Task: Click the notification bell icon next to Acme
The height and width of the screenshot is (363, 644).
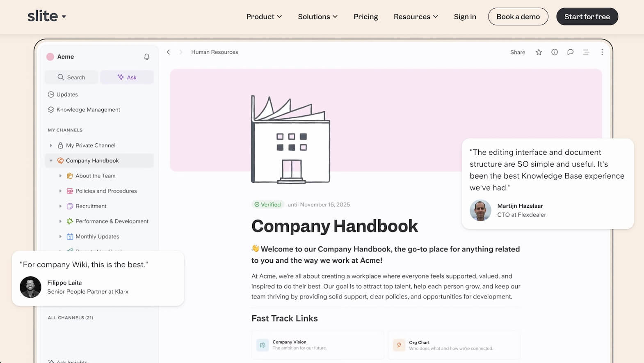Action: pyautogui.click(x=146, y=57)
